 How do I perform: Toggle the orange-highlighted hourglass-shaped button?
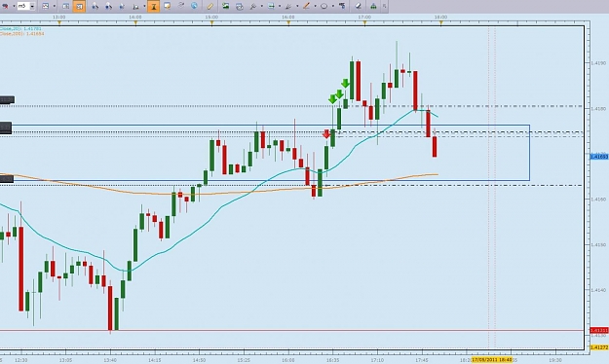(x=153, y=6)
